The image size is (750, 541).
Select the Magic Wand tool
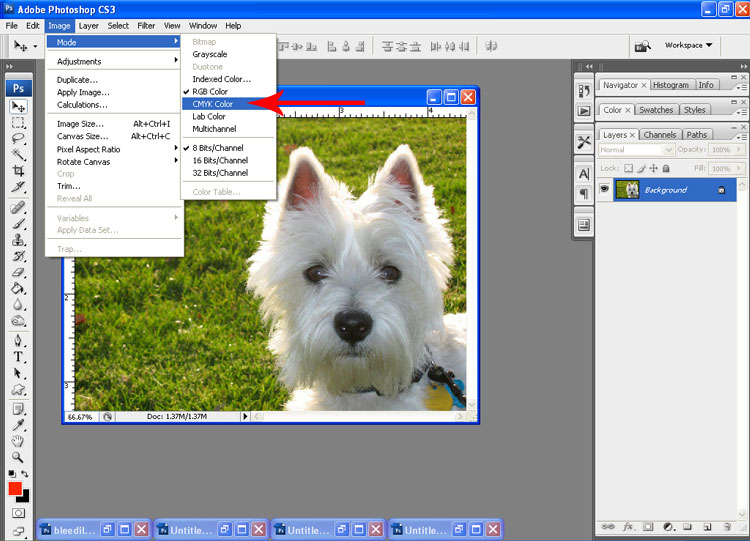click(18, 155)
